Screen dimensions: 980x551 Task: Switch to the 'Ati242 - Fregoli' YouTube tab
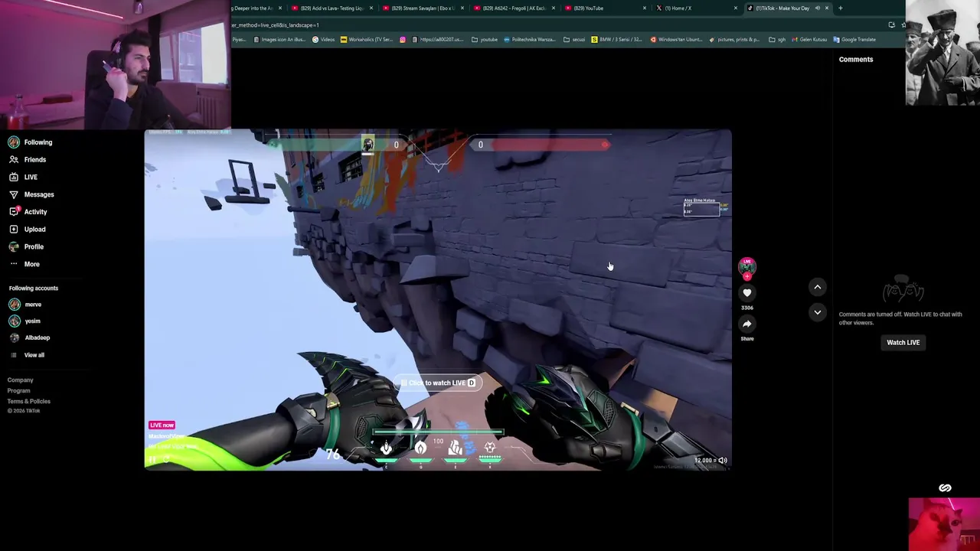pyautogui.click(x=514, y=8)
